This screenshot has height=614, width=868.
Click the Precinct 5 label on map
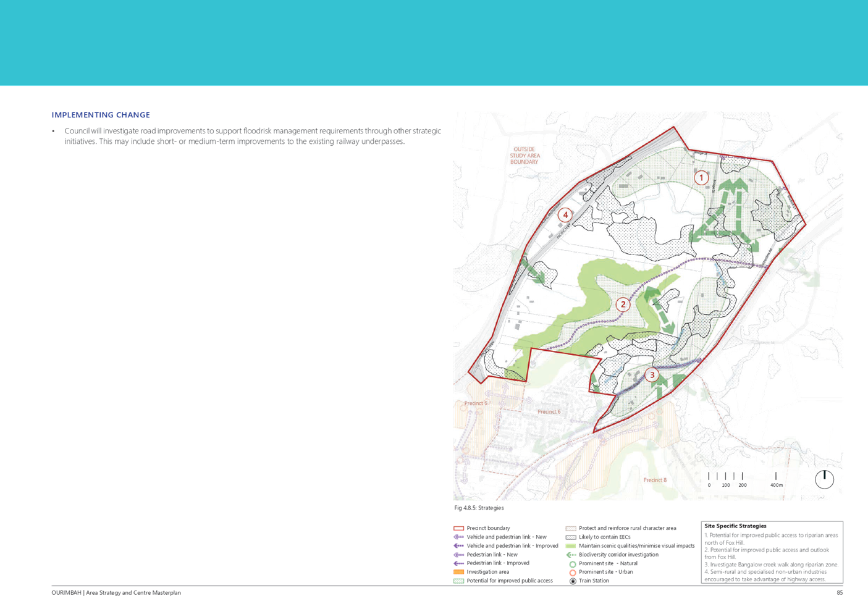[476, 403]
